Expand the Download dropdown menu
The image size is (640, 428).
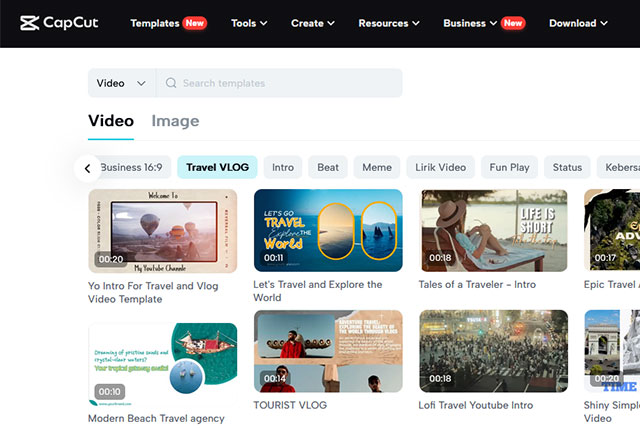(x=578, y=23)
